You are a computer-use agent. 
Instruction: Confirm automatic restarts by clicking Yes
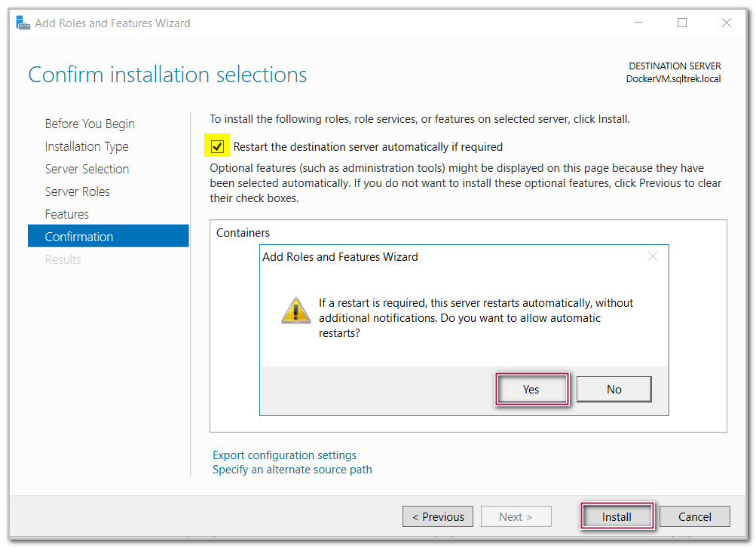coord(531,389)
